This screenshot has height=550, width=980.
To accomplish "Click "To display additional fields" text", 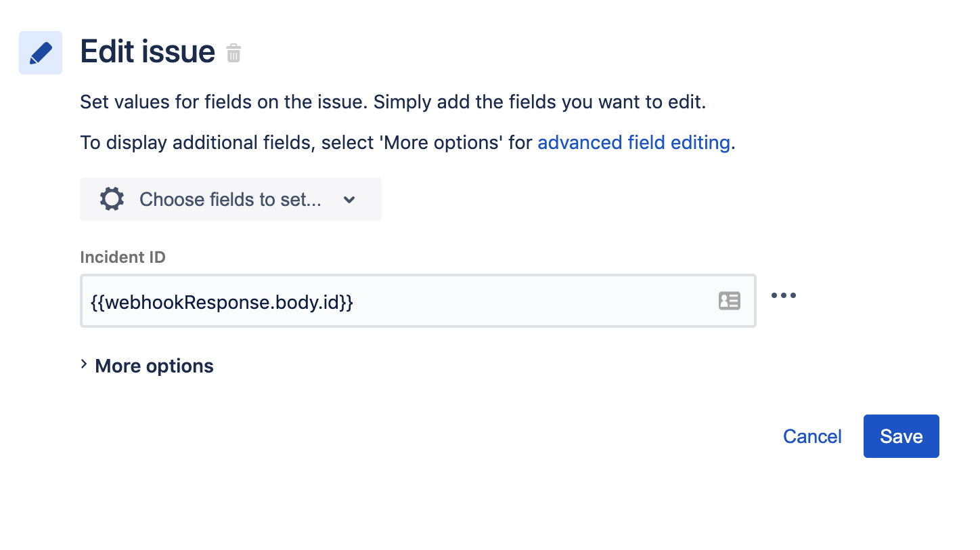I will pyautogui.click(x=196, y=142).
